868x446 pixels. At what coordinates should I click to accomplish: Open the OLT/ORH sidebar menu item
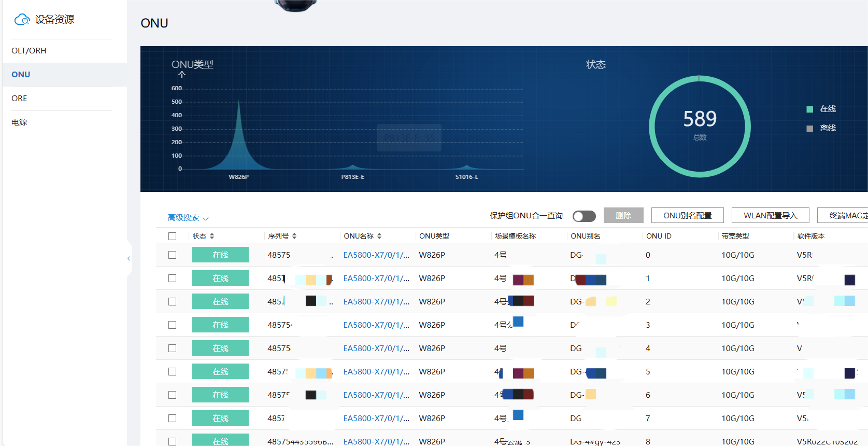pos(29,51)
